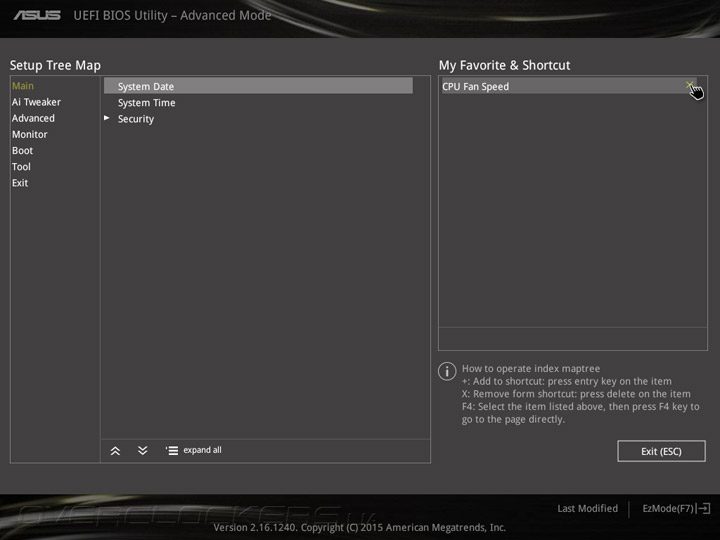Select Exit in the tree map
Viewport: 720px width, 540px height.
[x=20, y=183]
